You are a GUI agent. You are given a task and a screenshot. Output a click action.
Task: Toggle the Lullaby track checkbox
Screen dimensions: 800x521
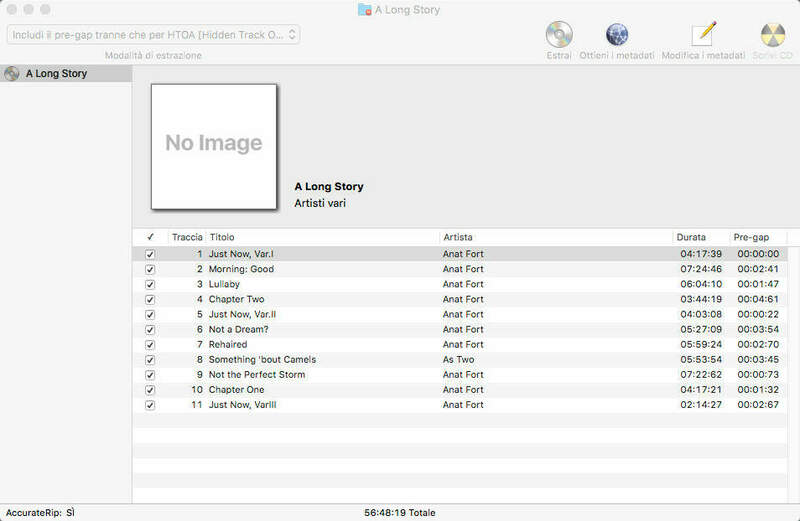(150, 284)
